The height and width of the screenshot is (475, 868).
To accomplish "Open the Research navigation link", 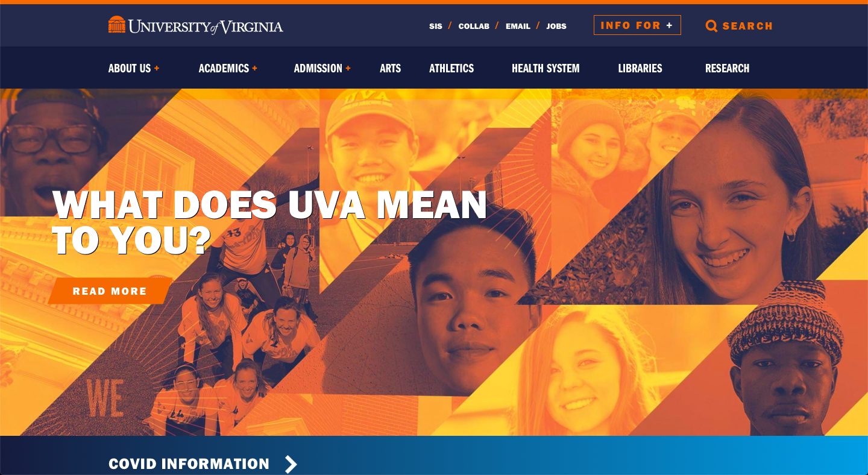I will tap(728, 69).
